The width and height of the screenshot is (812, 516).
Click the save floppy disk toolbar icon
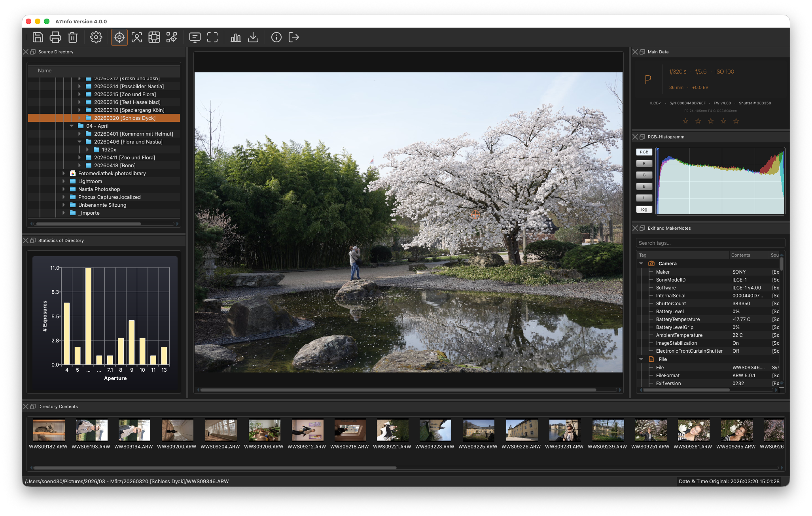coord(38,37)
